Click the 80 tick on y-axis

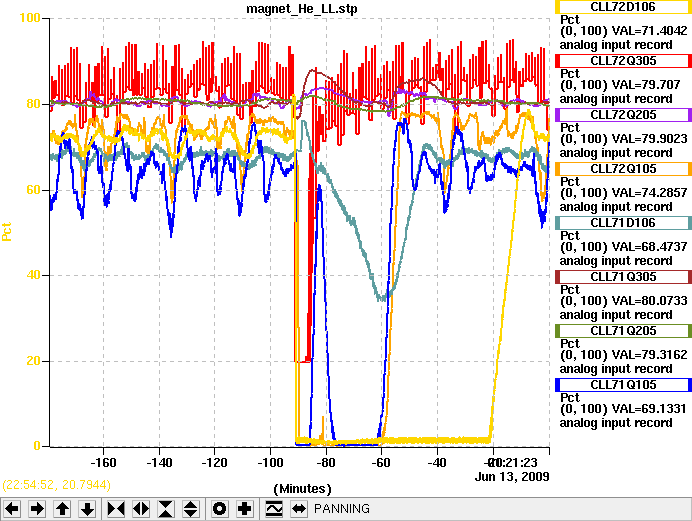(x=34, y=104)
